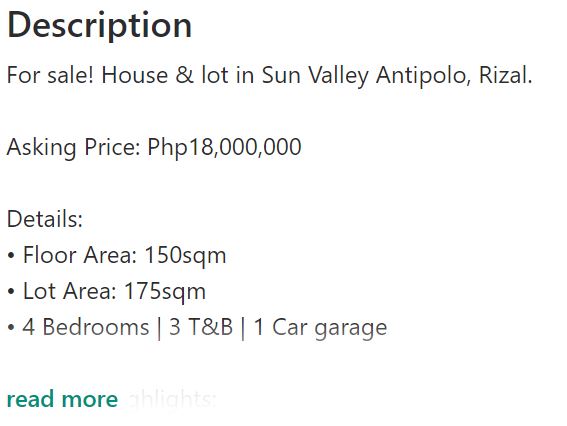
Task: Click the 4 Bedrooms text
Action: [x=86, y=327]
